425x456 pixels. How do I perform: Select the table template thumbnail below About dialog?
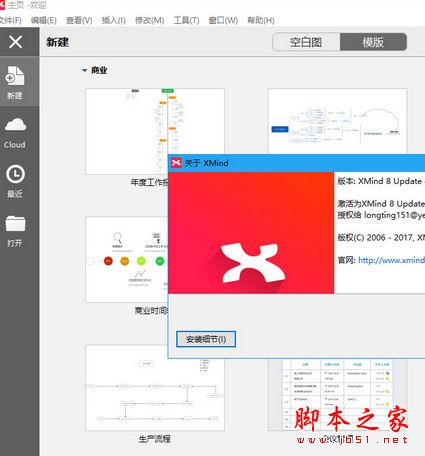337,395
